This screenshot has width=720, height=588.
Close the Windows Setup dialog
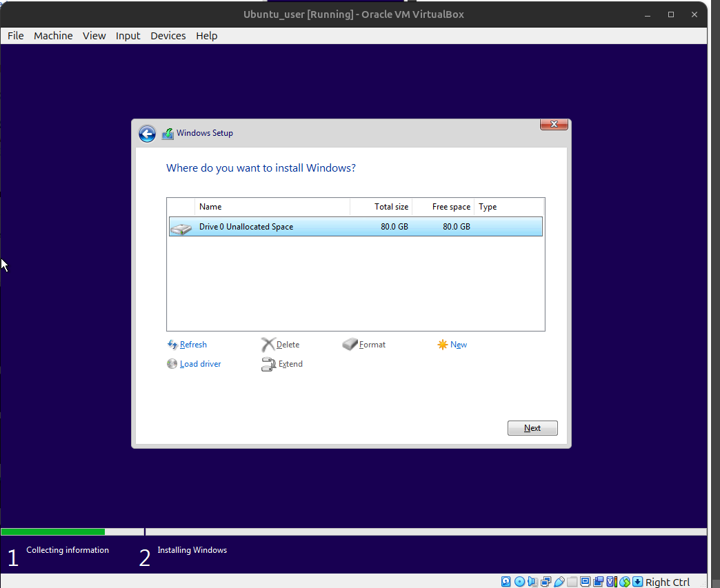click(x=554, y=124)
